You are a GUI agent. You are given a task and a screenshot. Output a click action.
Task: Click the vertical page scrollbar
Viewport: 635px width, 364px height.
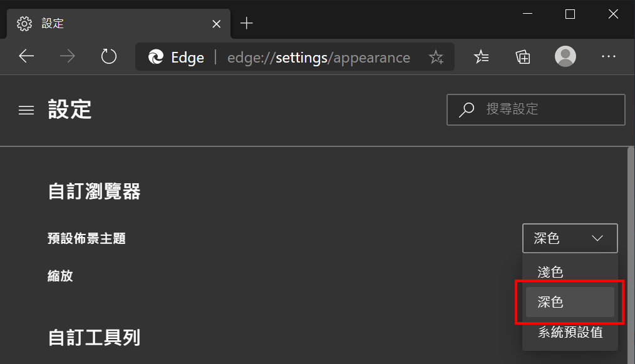point(631,255)
